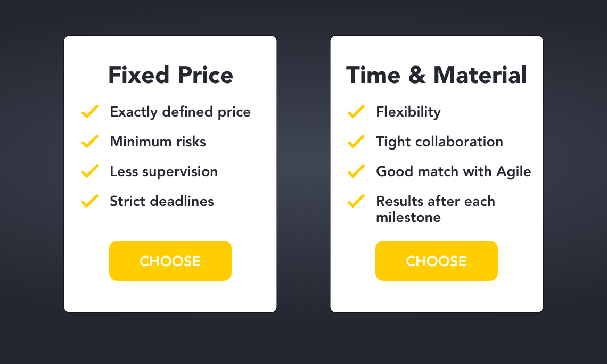This screenshot has width=607, height=364.
Task: Click Results after each milestone text
Action: (x=436, y=209)
